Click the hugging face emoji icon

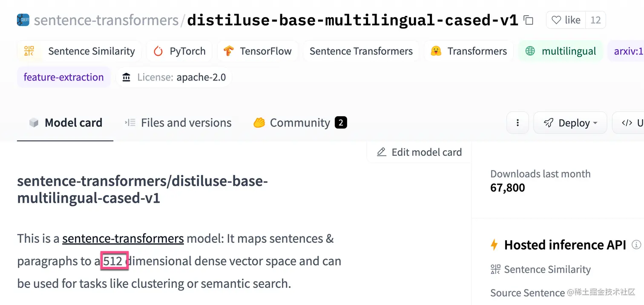coord(436,51)
